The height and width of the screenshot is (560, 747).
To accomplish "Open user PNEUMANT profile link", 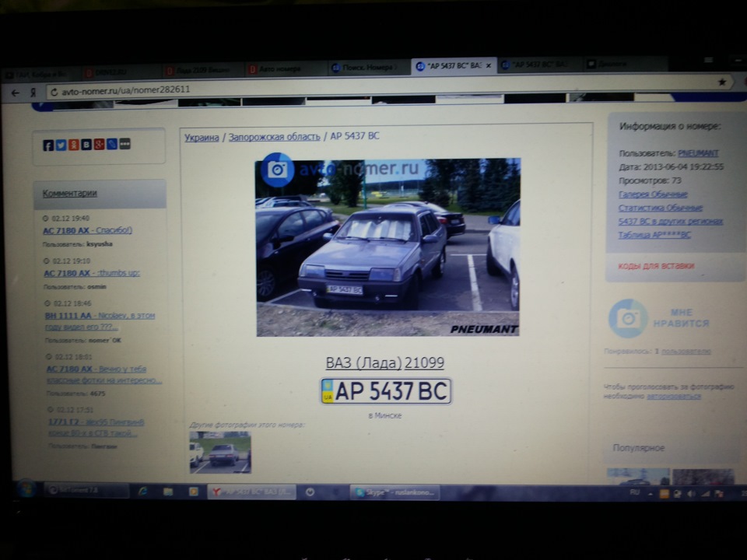I will click(698, 153).
